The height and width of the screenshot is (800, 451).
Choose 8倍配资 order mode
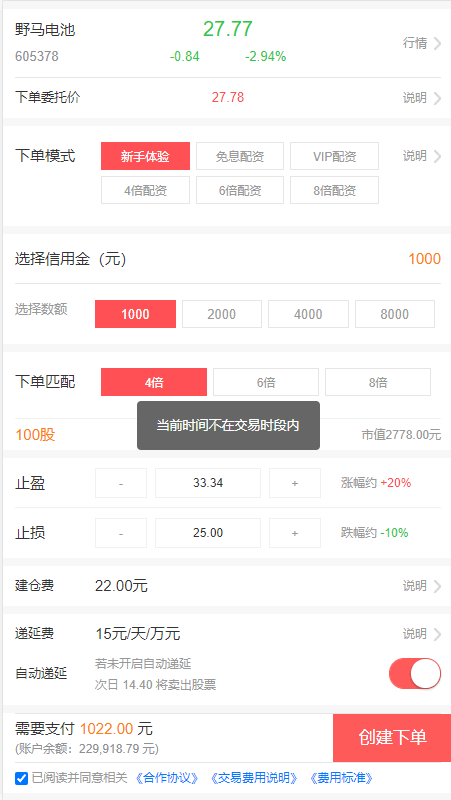click(335, 190)
